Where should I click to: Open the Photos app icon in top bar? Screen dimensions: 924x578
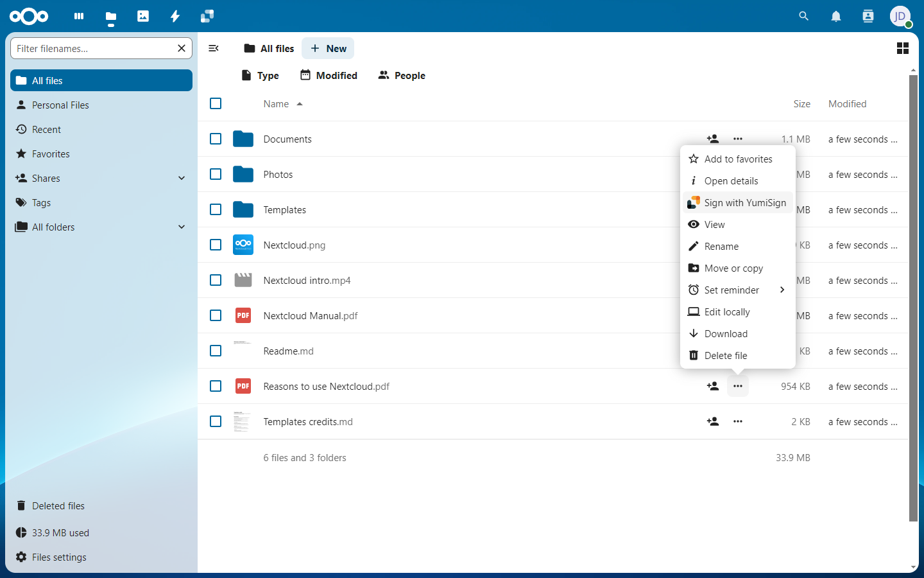pos(143,16)
